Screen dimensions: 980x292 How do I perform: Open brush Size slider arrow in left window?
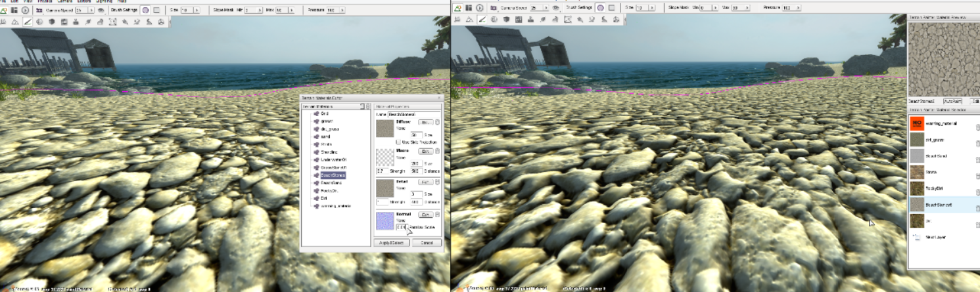coord(197,10)
